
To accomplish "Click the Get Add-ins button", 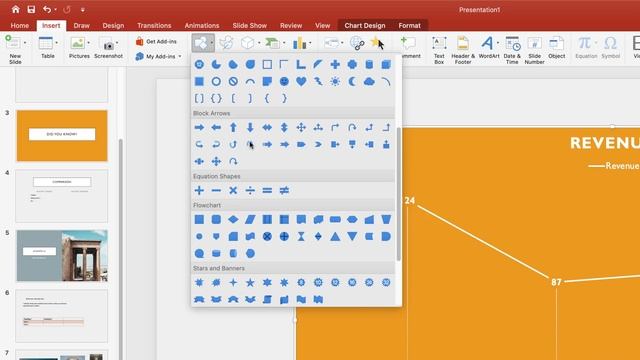I will coord(156,41).
